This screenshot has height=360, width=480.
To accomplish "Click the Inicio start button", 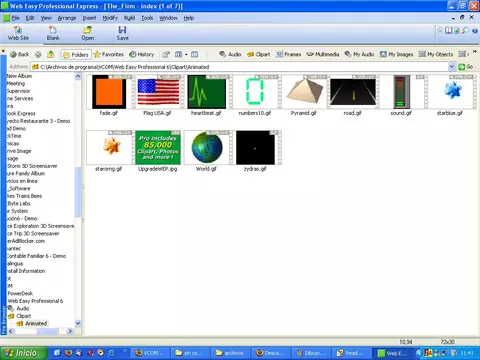I will (23, 353).
